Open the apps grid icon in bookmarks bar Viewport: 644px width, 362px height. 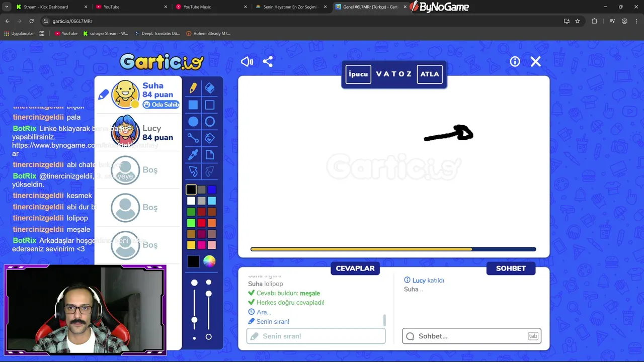pos(42,33)
